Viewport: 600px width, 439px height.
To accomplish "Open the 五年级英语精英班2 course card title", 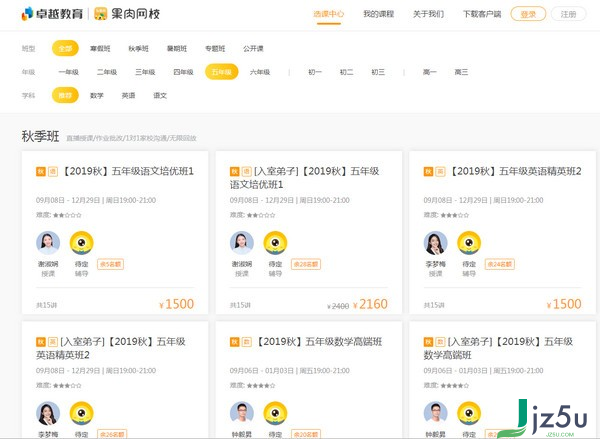I will tap(515, 172).
